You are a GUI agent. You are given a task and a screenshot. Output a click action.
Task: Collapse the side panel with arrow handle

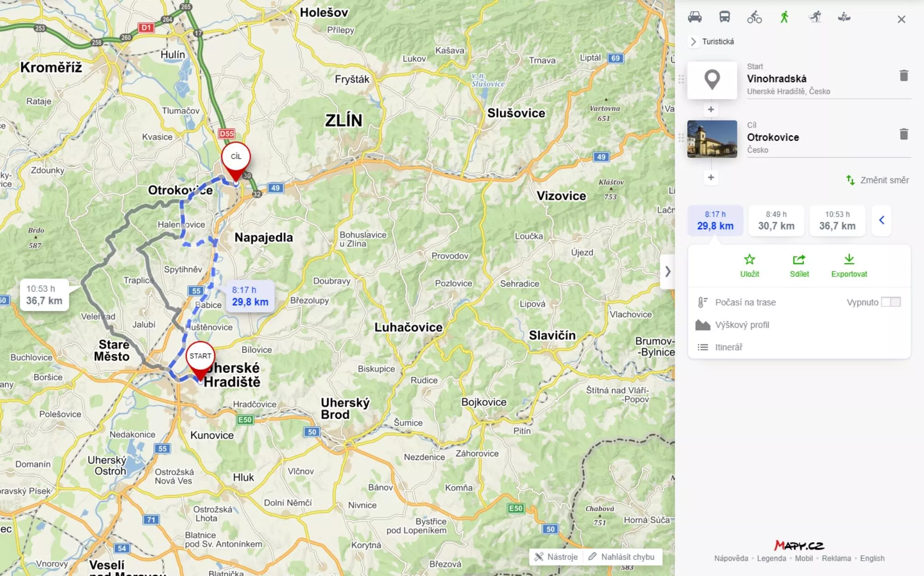[668, 271]
